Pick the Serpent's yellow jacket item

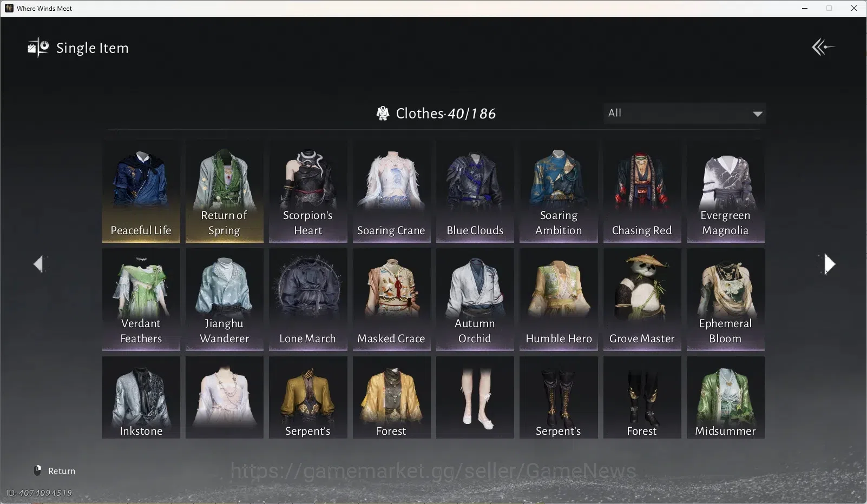coord(308,397)
